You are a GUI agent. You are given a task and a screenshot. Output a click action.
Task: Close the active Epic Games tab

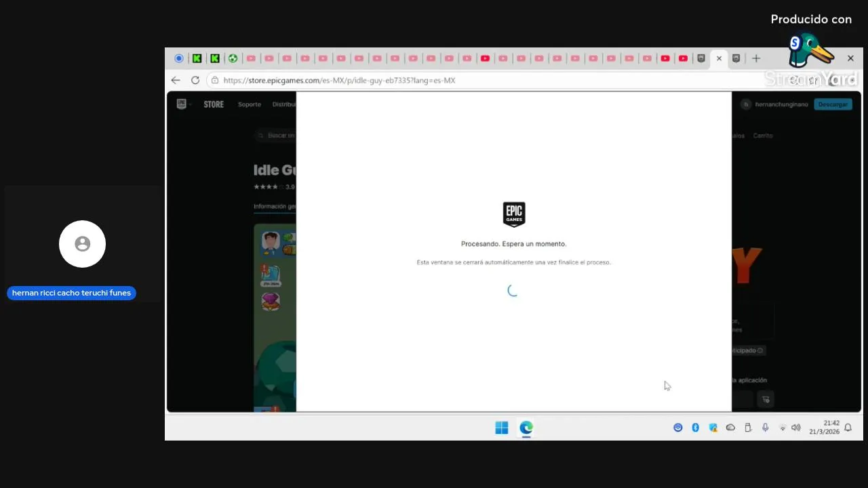tap(719, 58)
